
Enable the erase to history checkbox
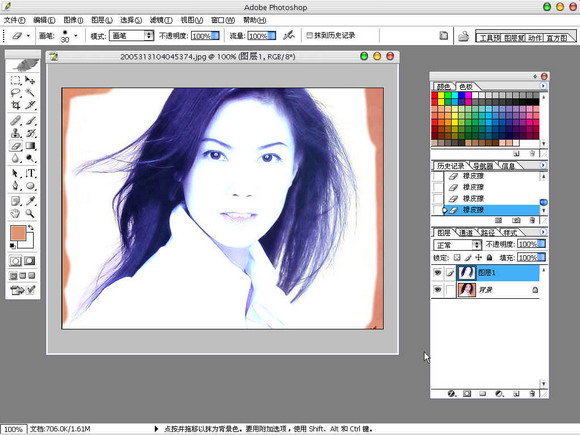[x=309, y=36]
